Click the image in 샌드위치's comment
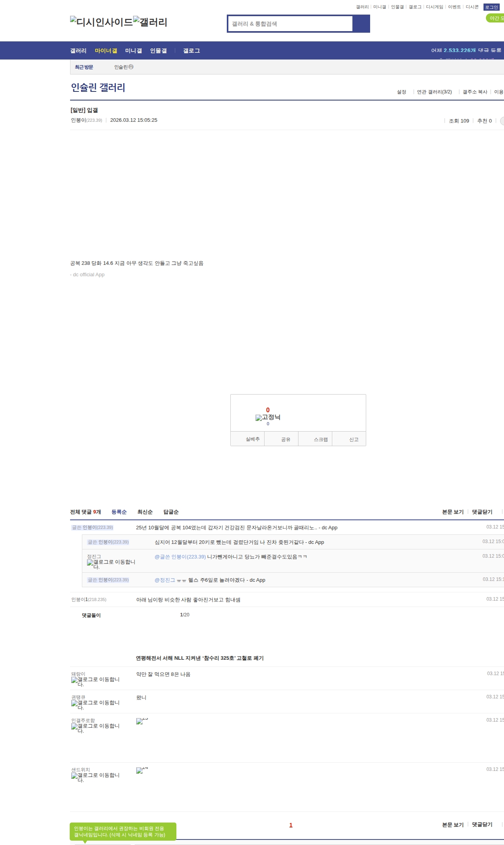This screenshot has width=504, height=845. 142,770
